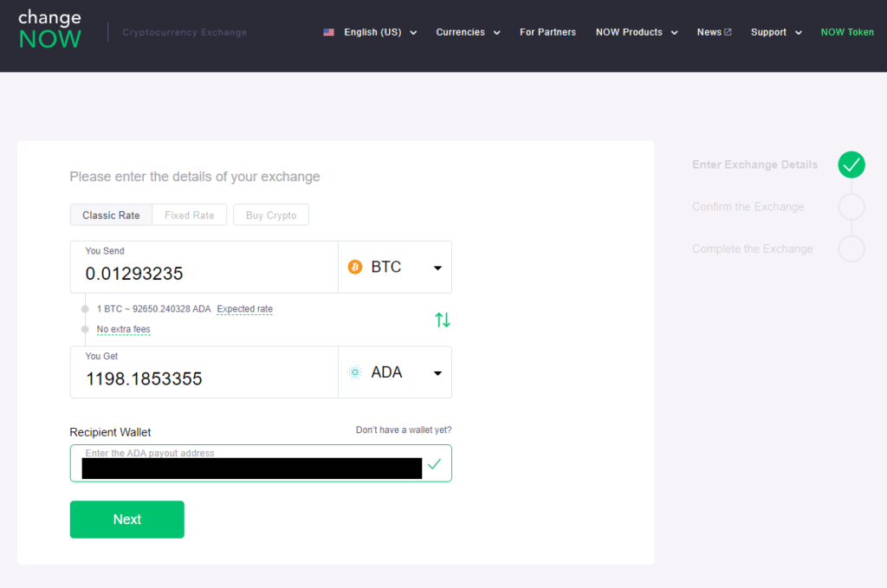Image resolution: width=887 pixels, height=588 pixels.
Task: Click the Next button
Action: (x=126, y=519)
